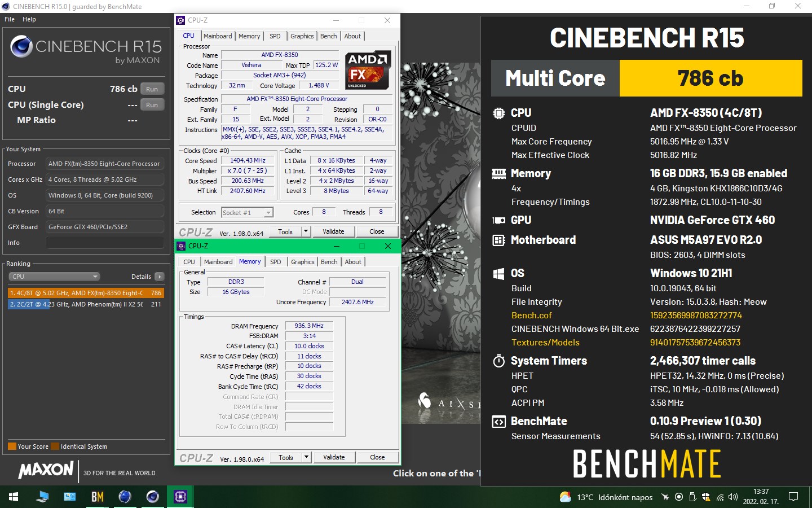Open Socket #1 selection dropdown

pos(247,213)
